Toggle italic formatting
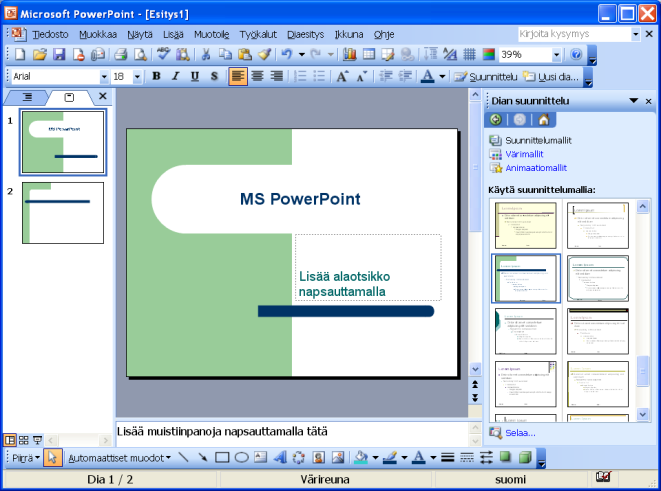661x491 pixels. pos(176,76)
